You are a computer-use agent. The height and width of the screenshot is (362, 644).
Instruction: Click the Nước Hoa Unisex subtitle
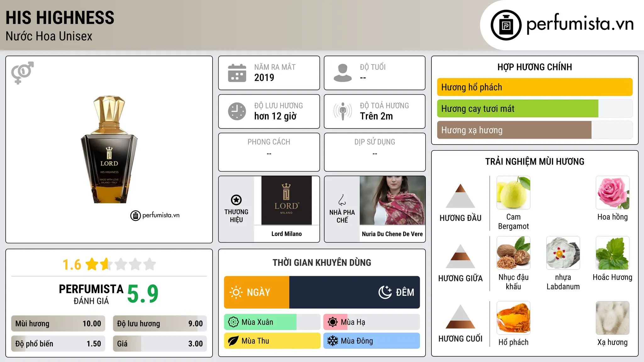[49, 36]
